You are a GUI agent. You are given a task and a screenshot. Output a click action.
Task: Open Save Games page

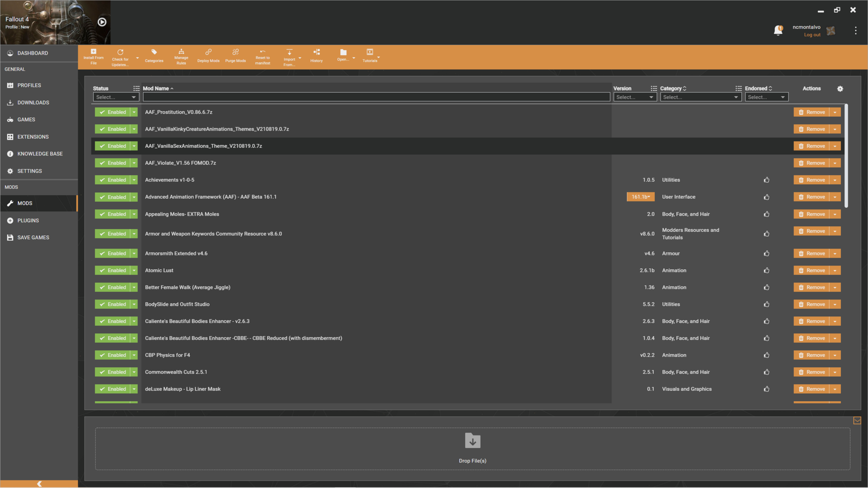tap(39, 238)
